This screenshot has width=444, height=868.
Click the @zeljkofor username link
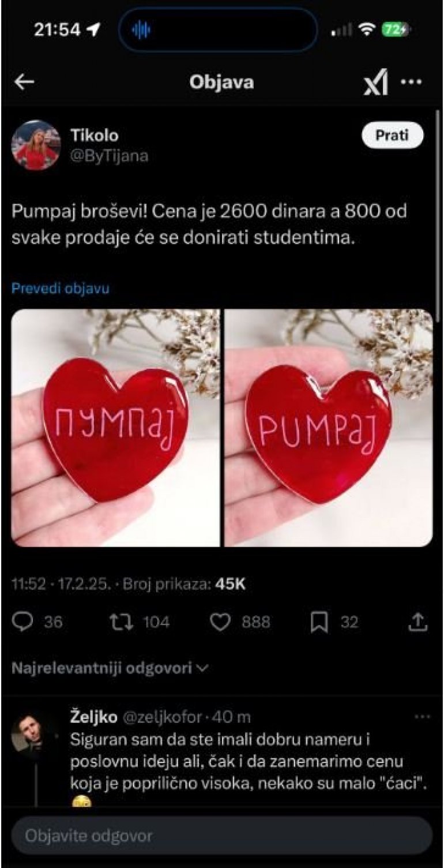point(162,717)
